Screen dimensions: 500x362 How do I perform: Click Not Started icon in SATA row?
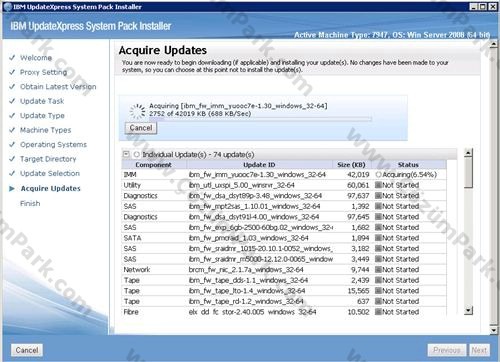[378, 238]
